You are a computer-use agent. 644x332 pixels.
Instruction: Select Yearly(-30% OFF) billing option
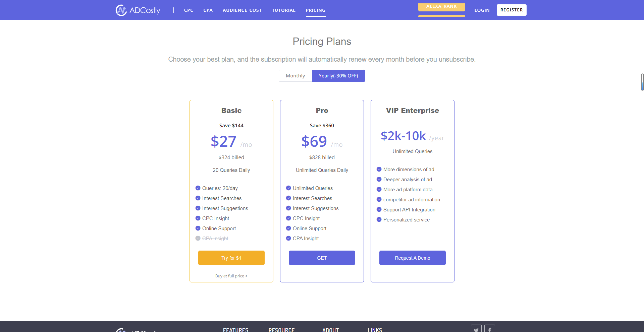pyautogui.click(x=338, y=76)
